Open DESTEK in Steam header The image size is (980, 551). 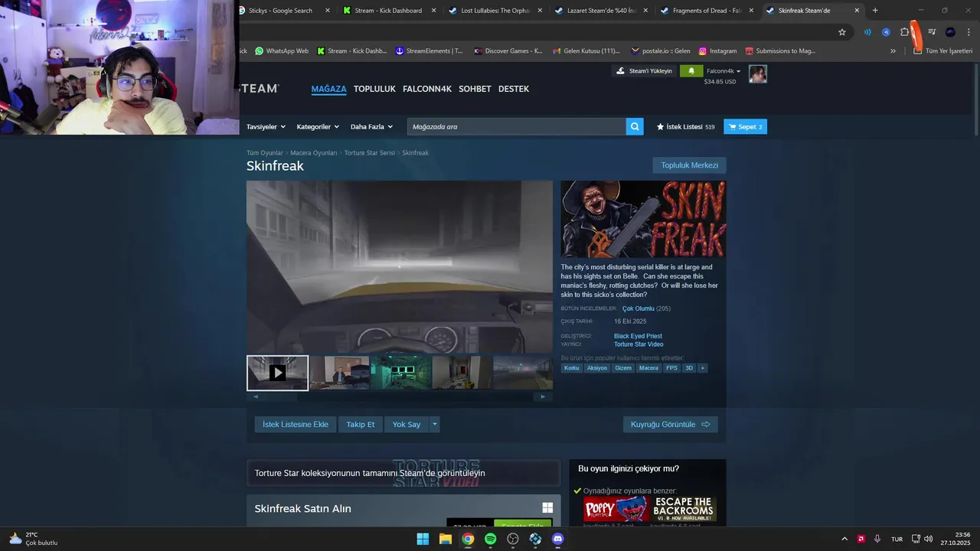[x=514, y=89]
